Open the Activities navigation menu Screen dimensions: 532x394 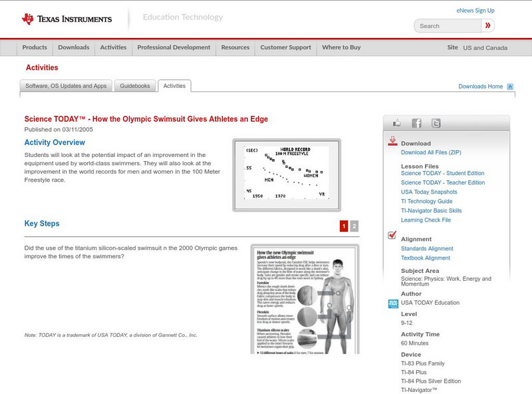pos(113,47)
